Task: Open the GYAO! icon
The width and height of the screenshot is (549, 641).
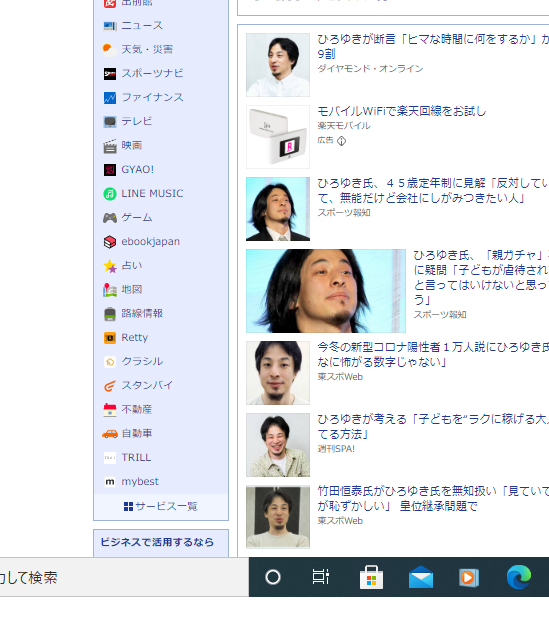Action: pos(110,170)
